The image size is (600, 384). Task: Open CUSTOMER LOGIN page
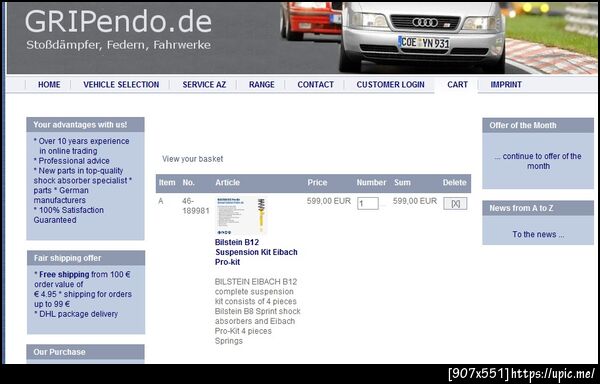pyautogui.click(x=390, y=85)
